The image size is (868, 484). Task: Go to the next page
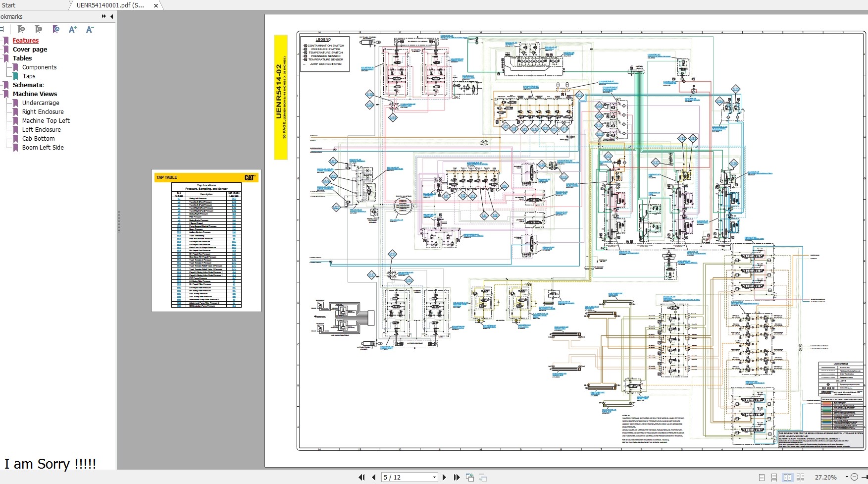click(444, 477)
